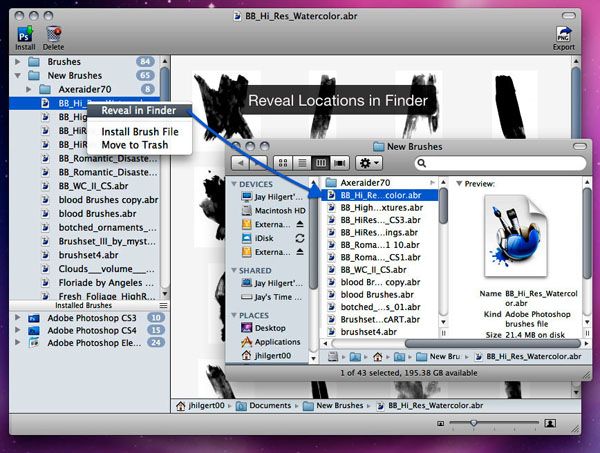Screen dimensions: 600x453
Task: Click the Brushes folder icon in sidebar
Action: pos(34,62)
